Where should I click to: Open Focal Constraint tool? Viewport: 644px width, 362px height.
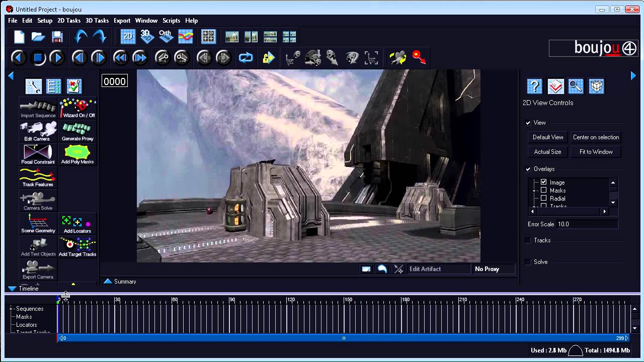(38, 155)
